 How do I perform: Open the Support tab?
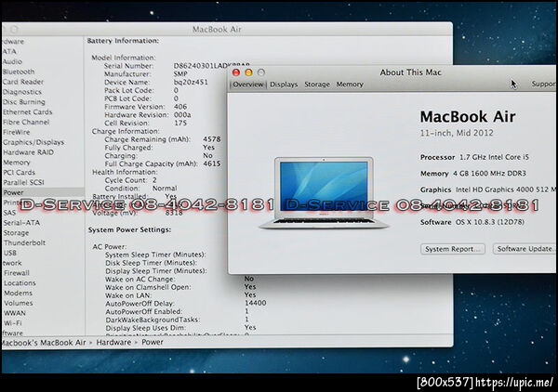(543, 85)
